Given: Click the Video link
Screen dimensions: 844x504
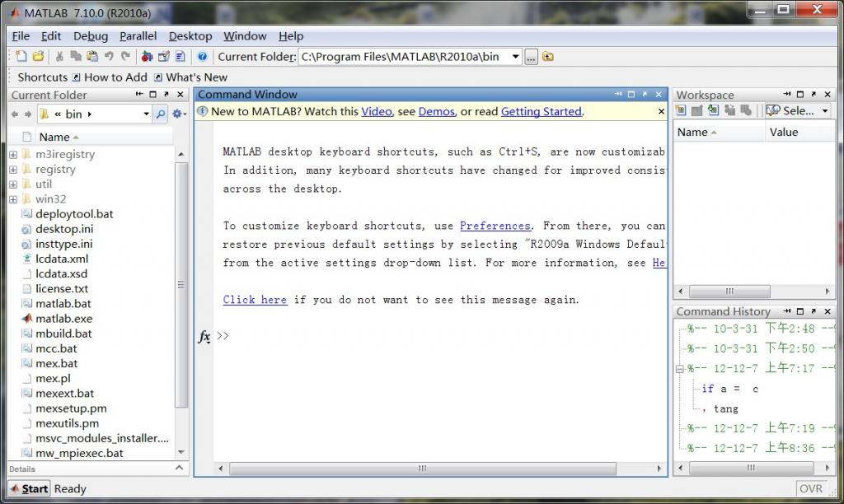Looking at the screenshot, I should pyautogui.click(x=376, y=111).
